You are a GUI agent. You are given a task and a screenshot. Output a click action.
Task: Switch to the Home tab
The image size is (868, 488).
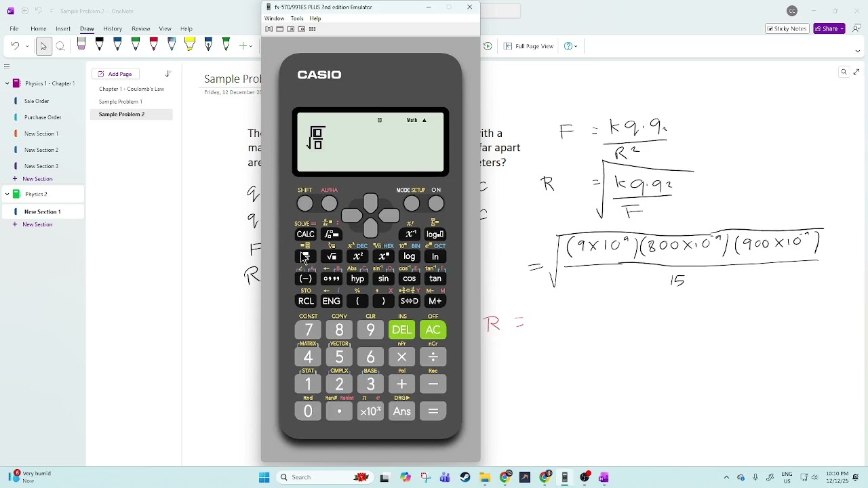[x=39, y=28]
